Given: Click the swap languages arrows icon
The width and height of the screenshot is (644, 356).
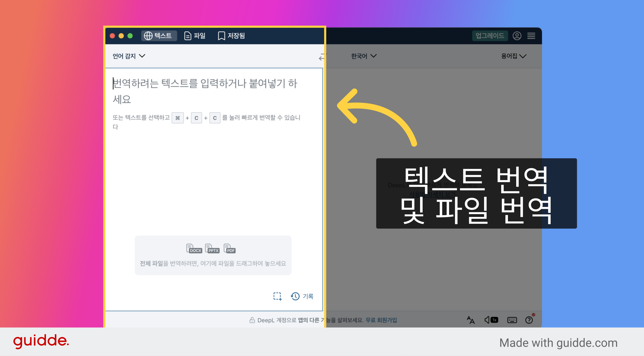Looking at the screenshot, I should tap(322, 57).
